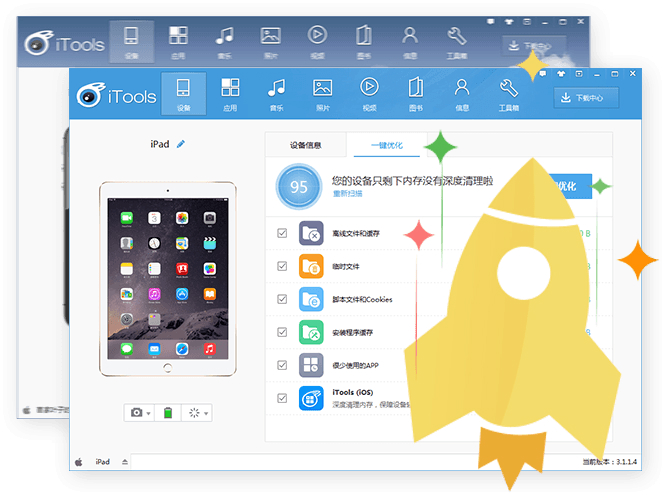
Task: Click the Apple logo in front window status bar
Action: pyautogui.click(x=79, y=462)
